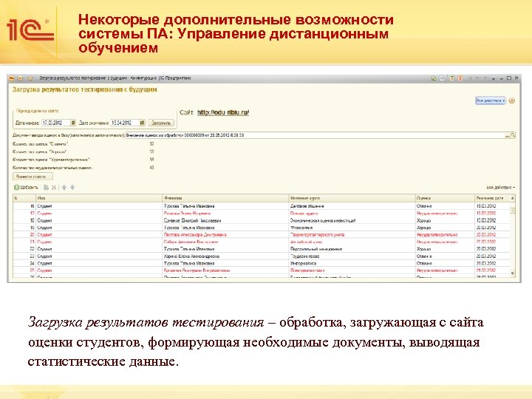Open the small down-arrow menu in title bar
Viewport: 532px width, 399px height.
click(x=494, y=79)
